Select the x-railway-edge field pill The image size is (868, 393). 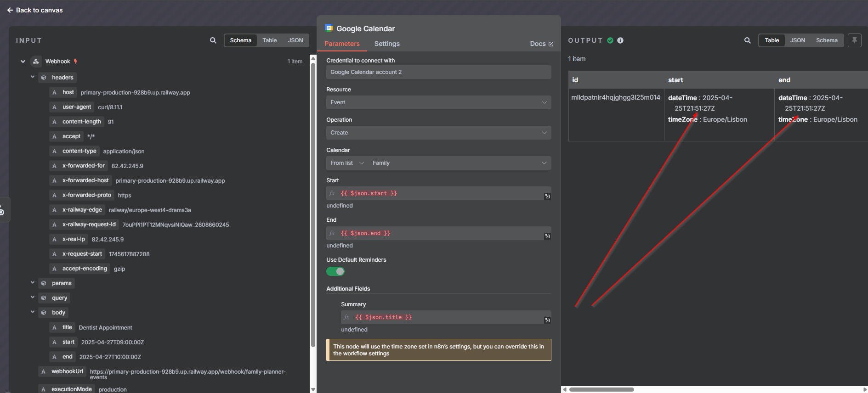(77, 210)
